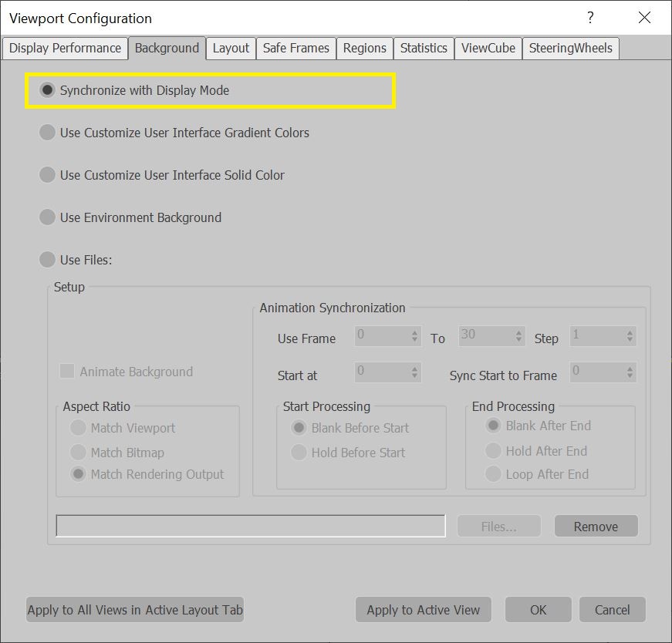Switch to the Display Performance tab
672x643 pixels.
pos(65,48)
